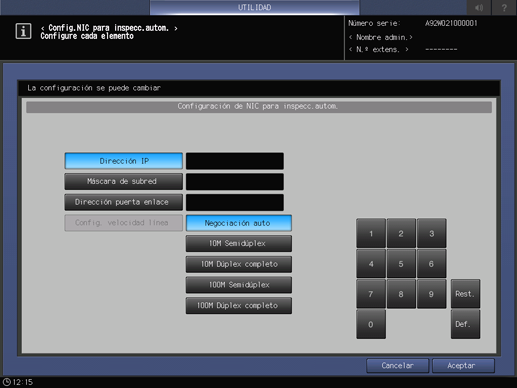
Task: Click the information icon beside Config.NIC
Action: pos(23,31)
